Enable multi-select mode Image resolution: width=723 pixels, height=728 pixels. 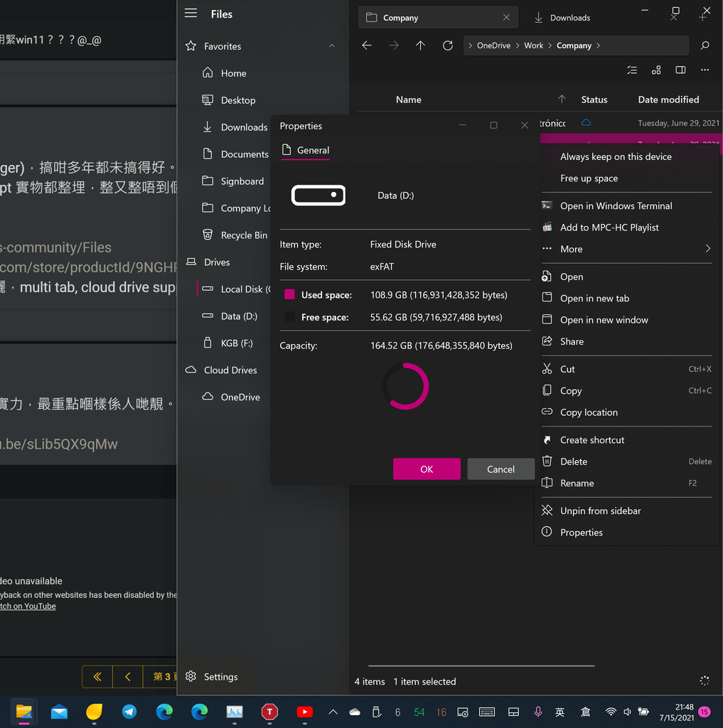(631, 70)
